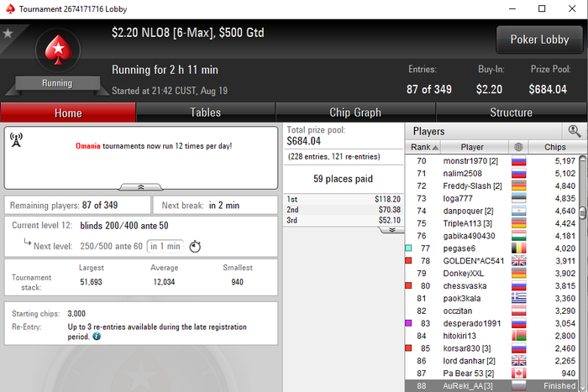
Task: Click the Russian flag next to monstr1970
Action: 518,161
